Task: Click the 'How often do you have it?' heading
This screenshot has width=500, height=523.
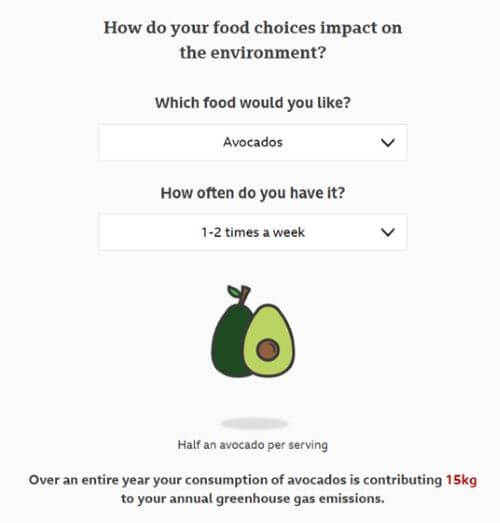Action: click(x=253, y=193)
